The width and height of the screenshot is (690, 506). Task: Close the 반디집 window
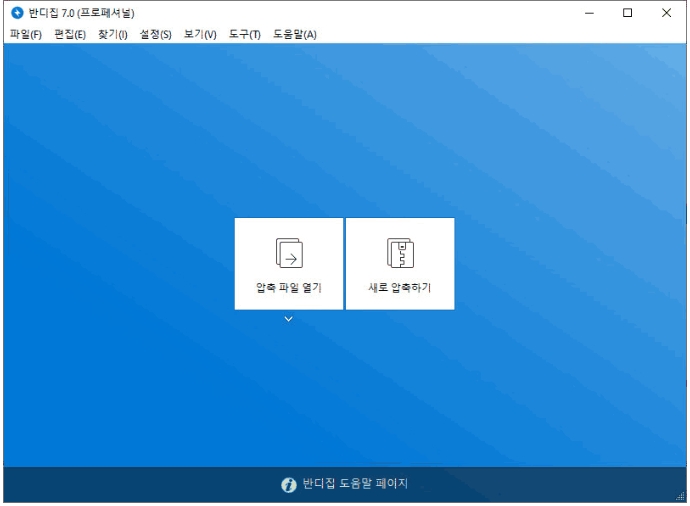(666, 13)
